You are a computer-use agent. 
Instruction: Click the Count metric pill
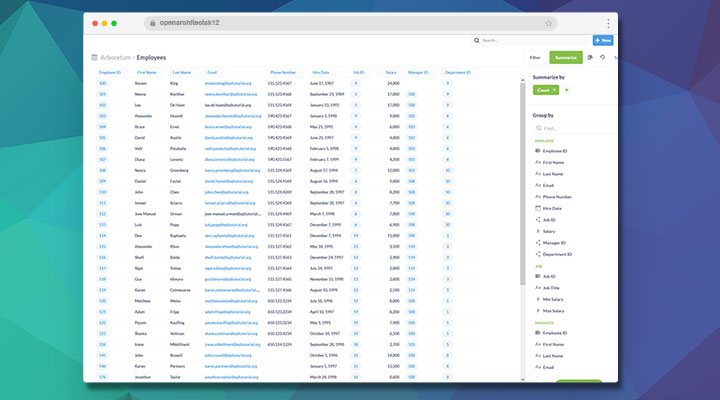(x=546, y=90)
